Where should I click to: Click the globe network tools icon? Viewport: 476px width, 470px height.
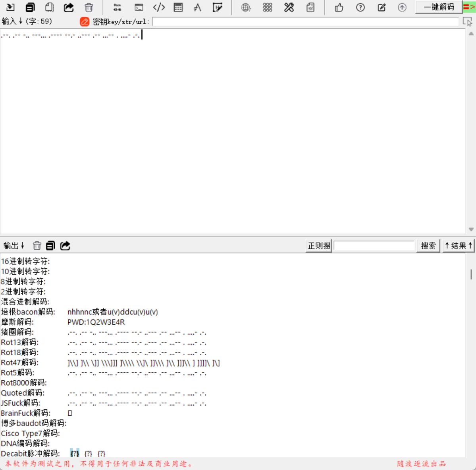coord(246,7)
